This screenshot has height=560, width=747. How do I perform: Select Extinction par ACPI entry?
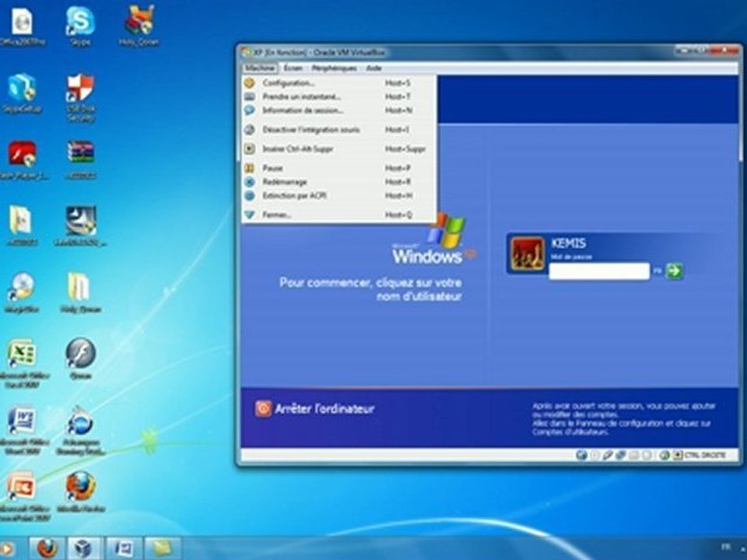pos(339,196)
